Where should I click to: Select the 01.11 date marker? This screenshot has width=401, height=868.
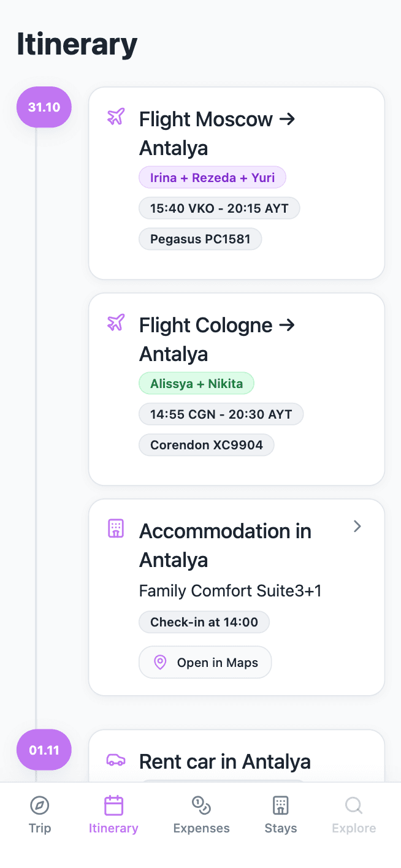pos(44,750)
